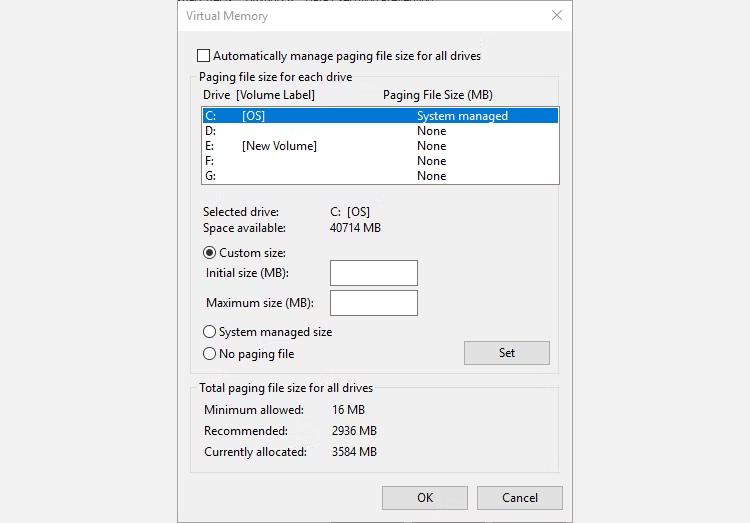The width and height of the screenshot is (750, 523).
Task: Focus the Maximum size (MB) text box
Action: pyautogui.click(x=373, y=303)
